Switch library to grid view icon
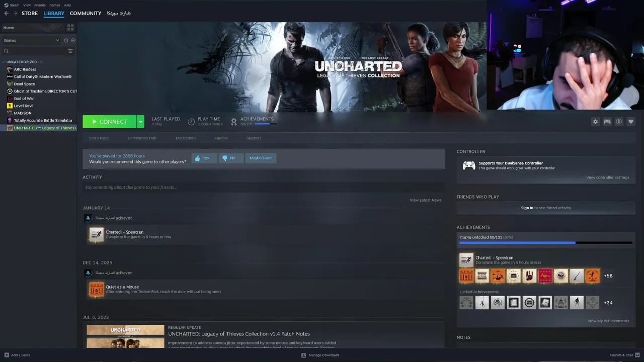This screenshot has width=644, height=362. (x=70, y=28)
